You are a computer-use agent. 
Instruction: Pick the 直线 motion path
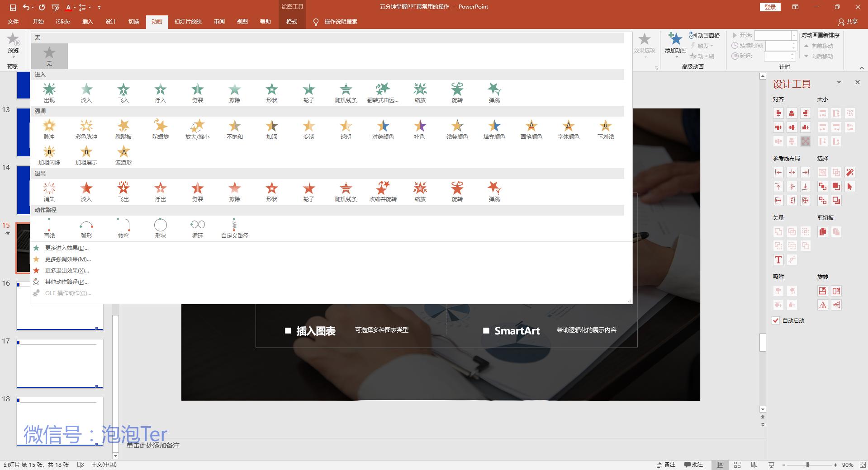coord(49,228)
